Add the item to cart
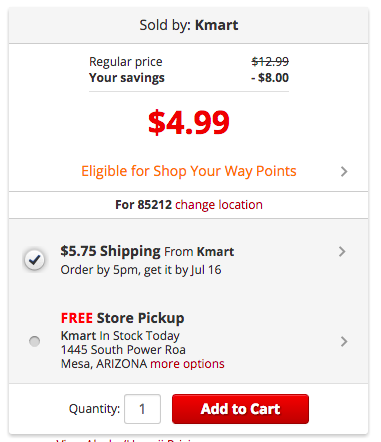This screenshot has height=442, width=381. (x=240, y=409)
